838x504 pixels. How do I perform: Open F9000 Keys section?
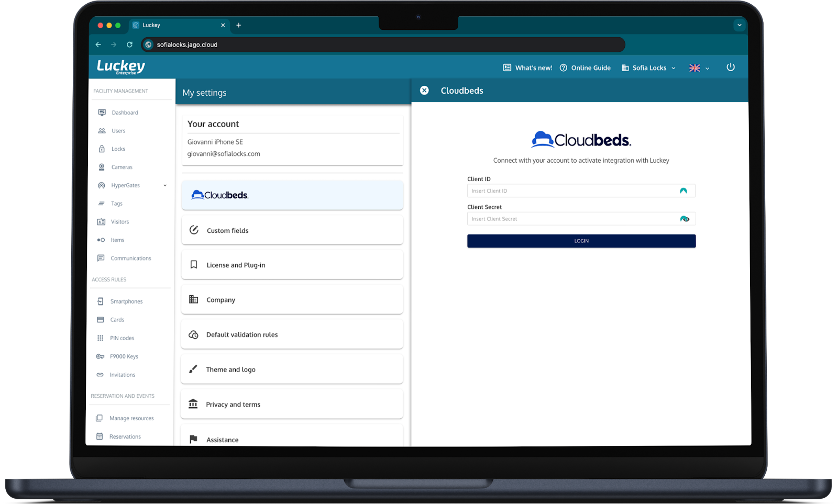coord(124,356)
